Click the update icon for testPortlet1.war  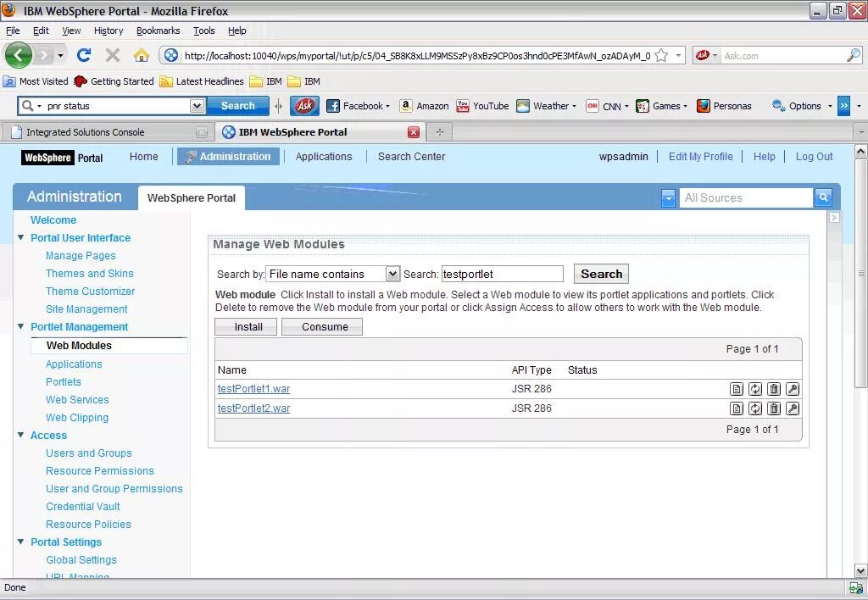[755, 389]
